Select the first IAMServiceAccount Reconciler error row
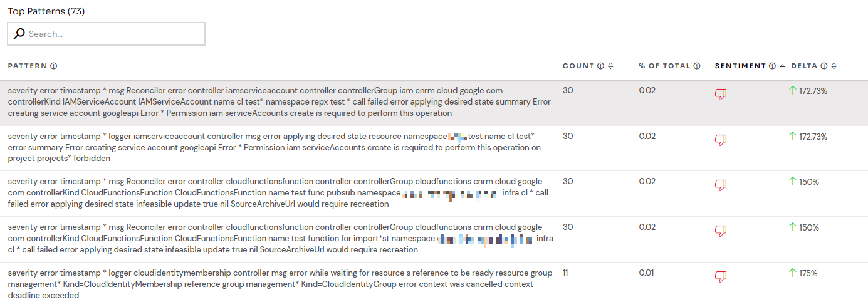 coord(434,103)
